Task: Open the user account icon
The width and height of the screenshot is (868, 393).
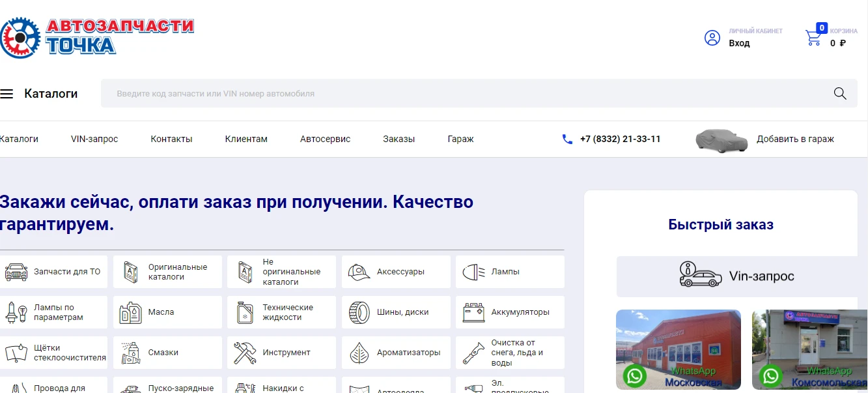Action: point(712,38)
